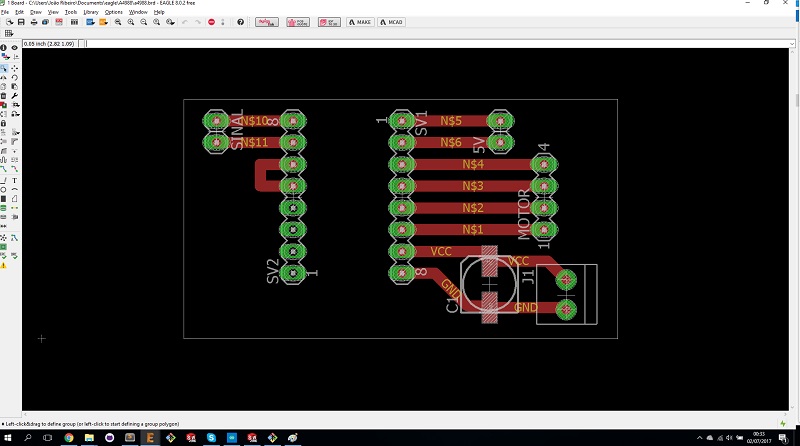This screenshot has width=800, height=446.
Task: Open the Help question mark icon
Action: point(240,22)
